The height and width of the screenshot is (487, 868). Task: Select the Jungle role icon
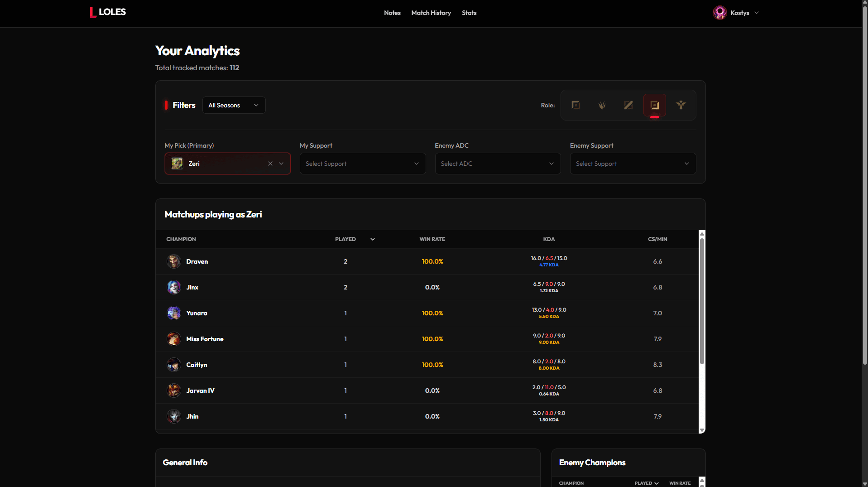click(602, 105)
